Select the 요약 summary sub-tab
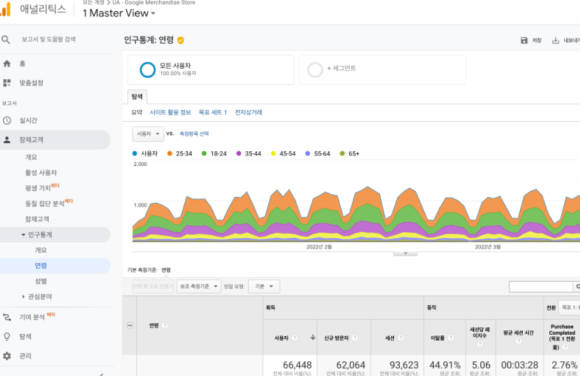Image resolution: width=580 pixels, height=376 pixels. [x=137, y=113]
